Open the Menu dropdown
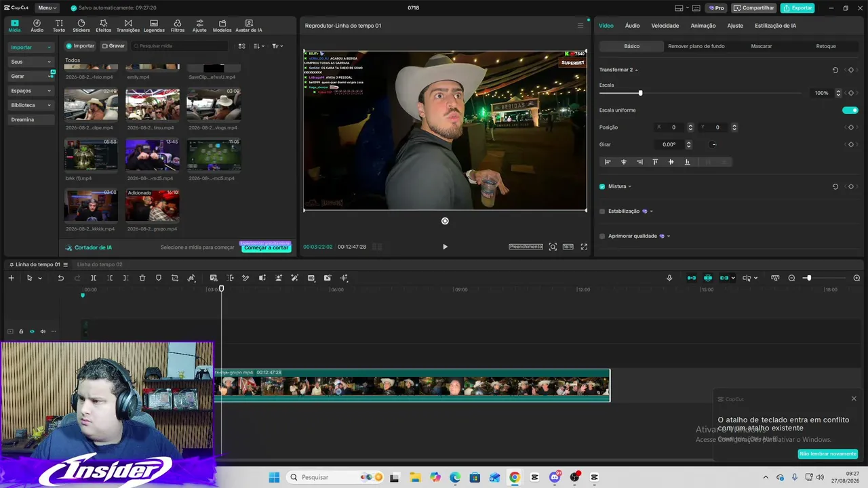868x488 pixels. tap(47, 7)
